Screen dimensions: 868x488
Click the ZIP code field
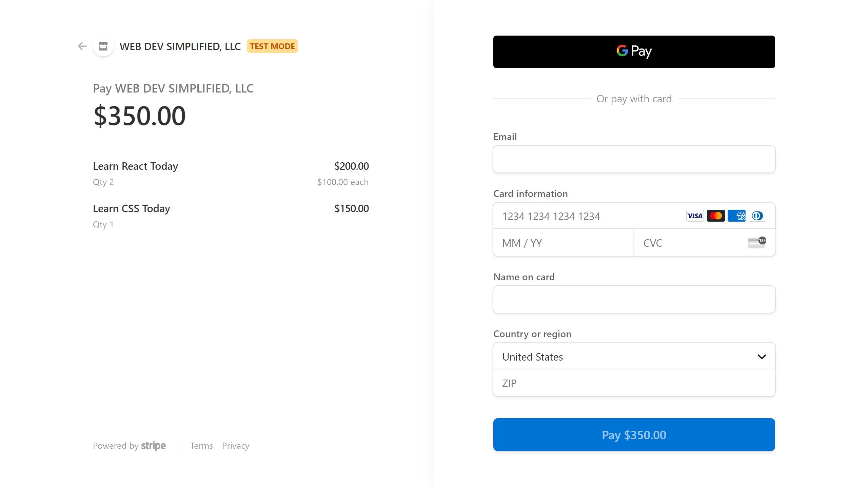[634, 383]
